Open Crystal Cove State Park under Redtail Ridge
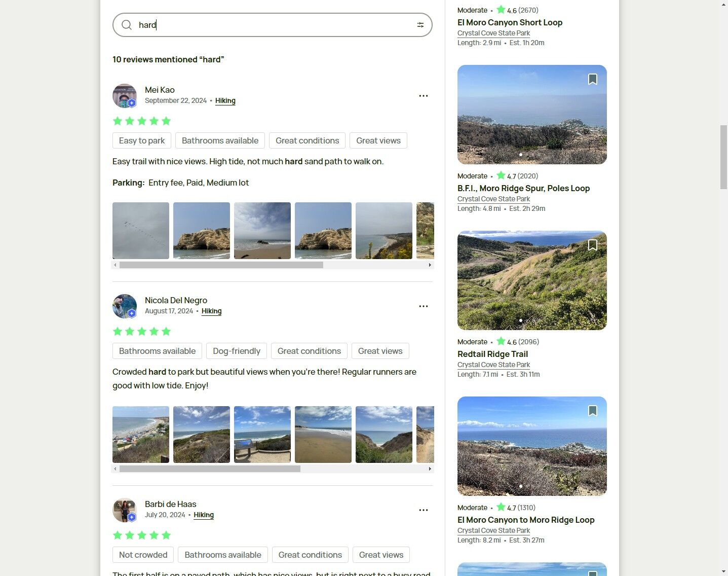The width and height of the screenshot is (728, 576). pos(493,365)
